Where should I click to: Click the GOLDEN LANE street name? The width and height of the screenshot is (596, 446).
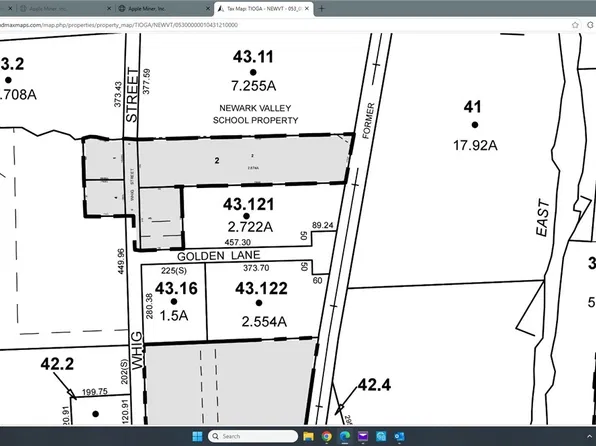pyautogui.click(x=219, y=256)
